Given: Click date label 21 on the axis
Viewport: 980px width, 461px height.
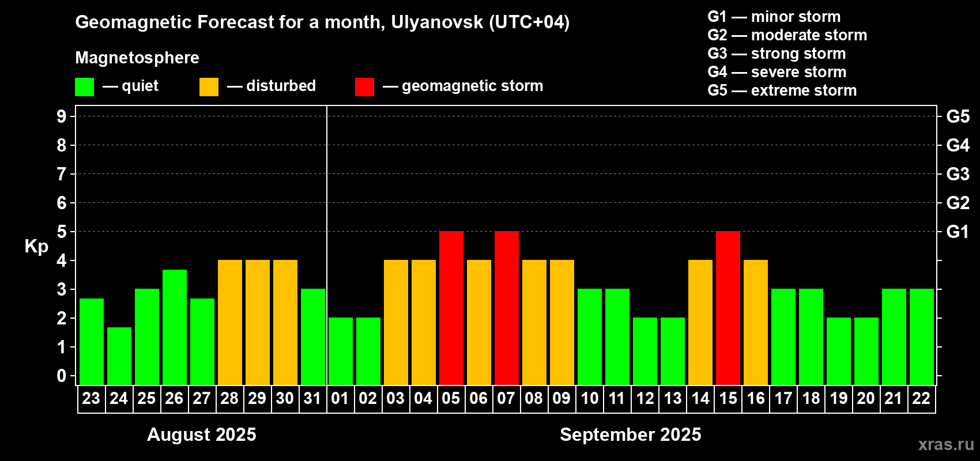Looking at the screenshot, I should [894, 398].
